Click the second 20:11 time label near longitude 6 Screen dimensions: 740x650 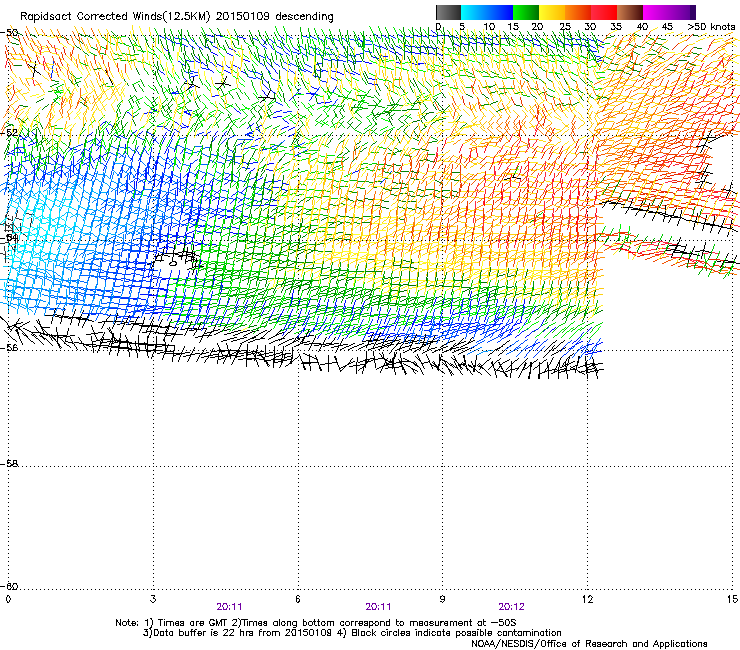(x=378, y=607)
